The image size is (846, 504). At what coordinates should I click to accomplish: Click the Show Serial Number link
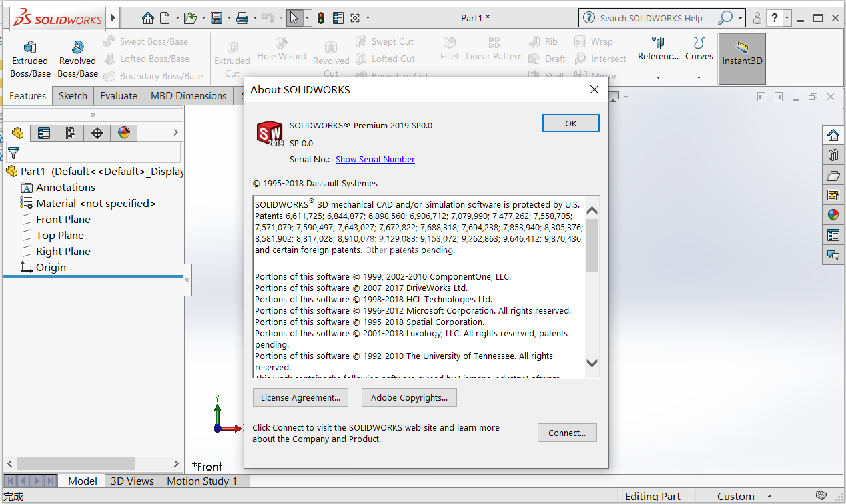[x=375, y=160]
